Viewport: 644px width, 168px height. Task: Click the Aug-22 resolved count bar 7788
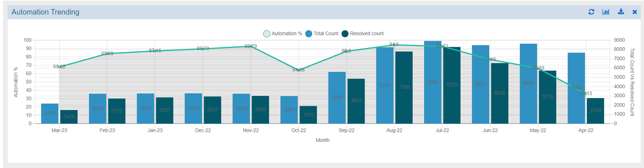404,87
